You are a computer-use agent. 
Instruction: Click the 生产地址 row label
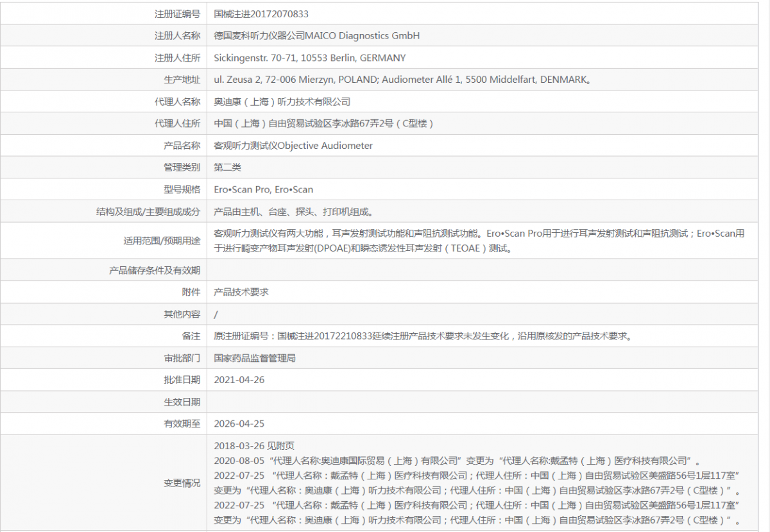click(x=182, y=80)
